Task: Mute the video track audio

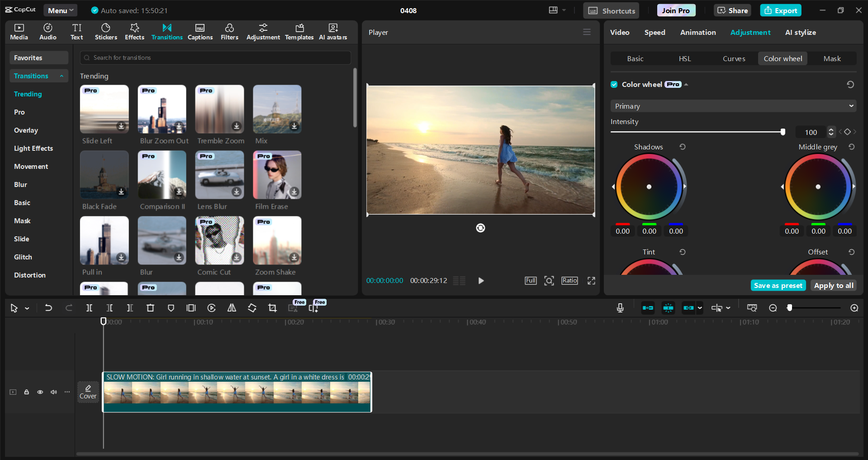Action: coord(53,392)
